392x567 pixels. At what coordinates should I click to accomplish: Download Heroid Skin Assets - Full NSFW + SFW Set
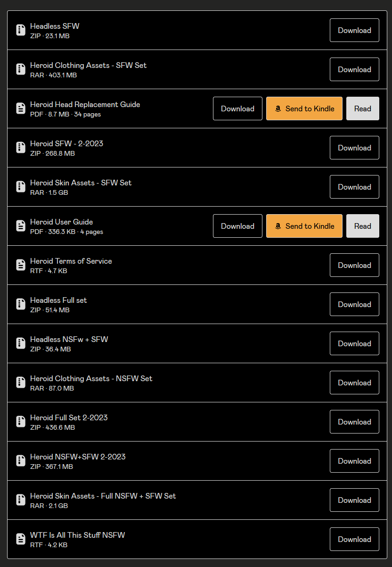coord(354,500)
